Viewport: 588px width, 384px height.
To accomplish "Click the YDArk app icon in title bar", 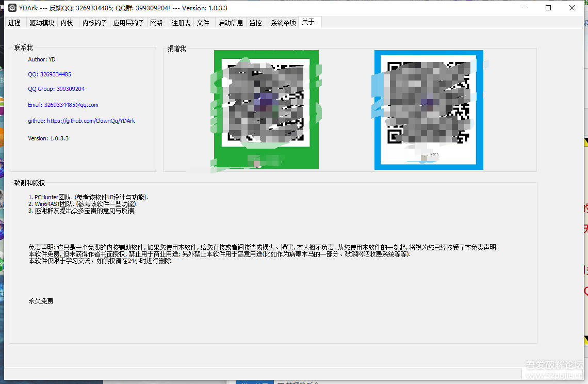I will [12, 8].
